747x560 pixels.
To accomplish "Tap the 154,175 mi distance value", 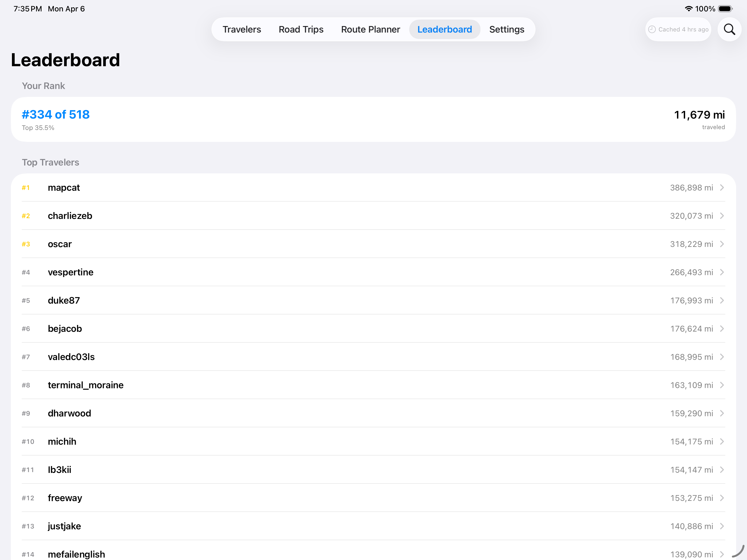I will click(x=692, y=441).
